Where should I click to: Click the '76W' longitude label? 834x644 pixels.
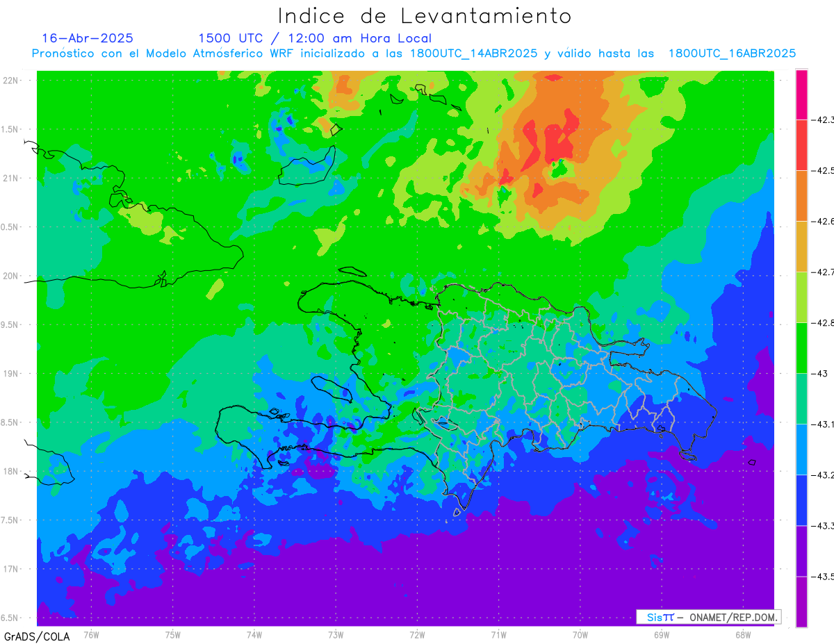[x=91, y=634]
